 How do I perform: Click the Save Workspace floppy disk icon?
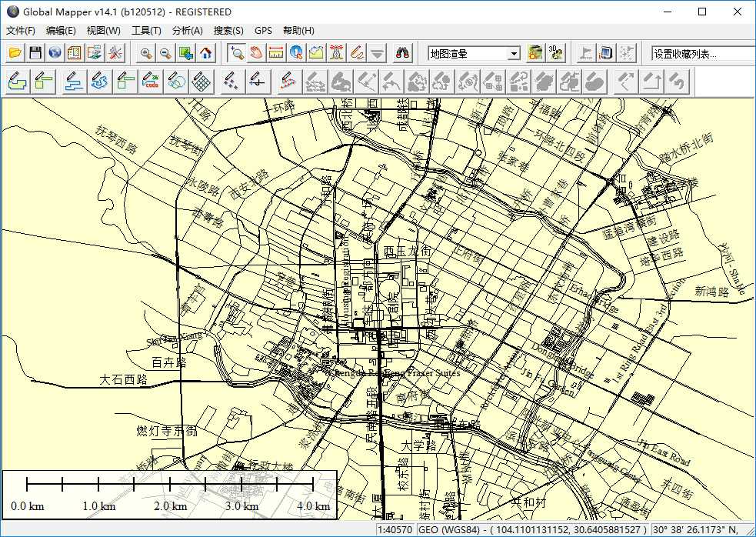pyautogui.click(x=35, y=53)
